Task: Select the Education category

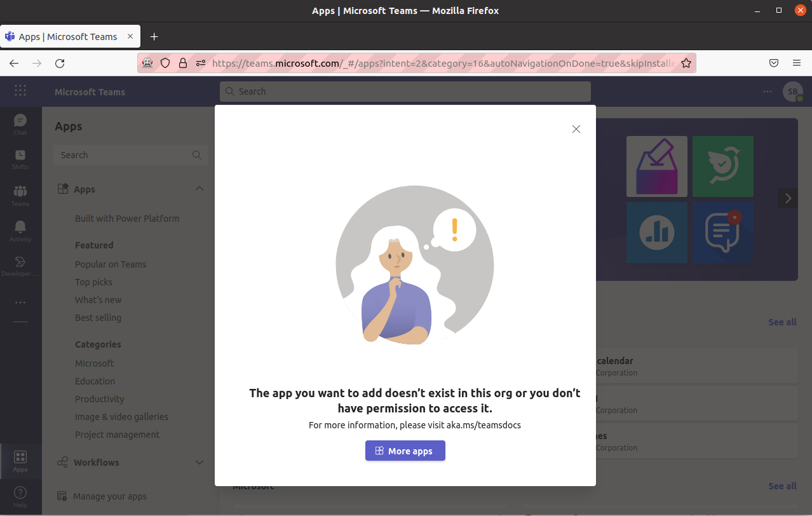Action: coord(95,381)
